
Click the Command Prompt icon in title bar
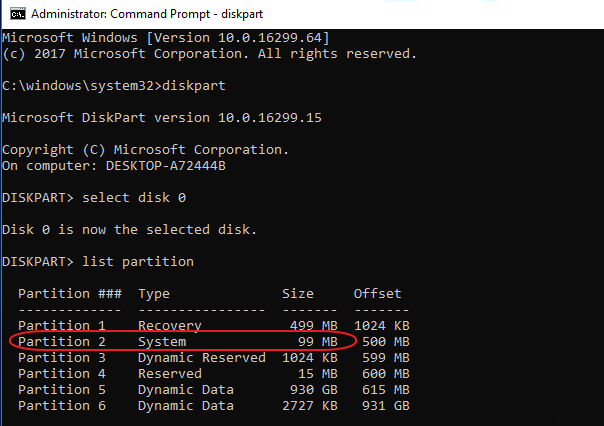coord(12,13)
